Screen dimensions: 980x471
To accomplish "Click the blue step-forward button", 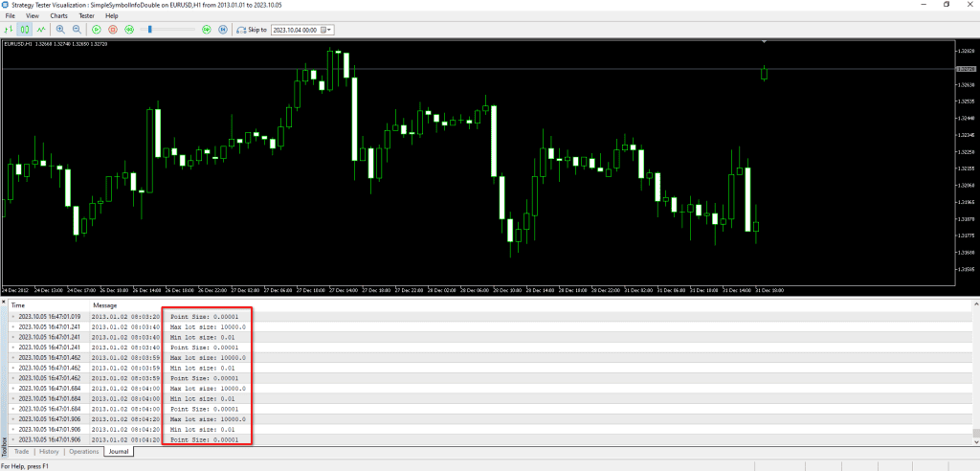I will [223, 29].
